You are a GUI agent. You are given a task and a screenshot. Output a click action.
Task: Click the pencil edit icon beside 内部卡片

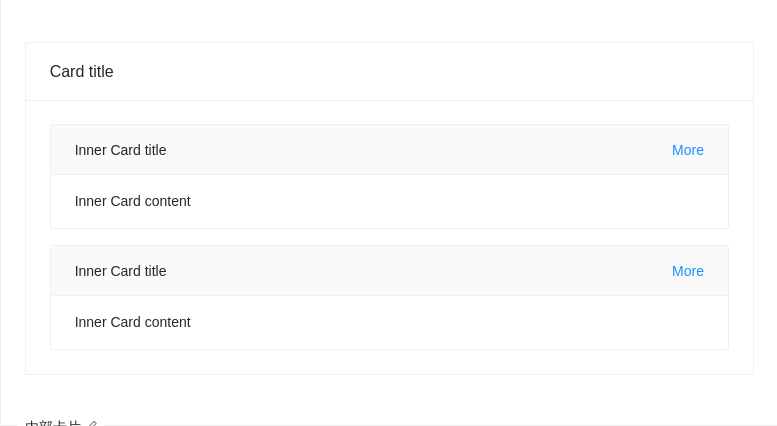[x=91, y=423]
